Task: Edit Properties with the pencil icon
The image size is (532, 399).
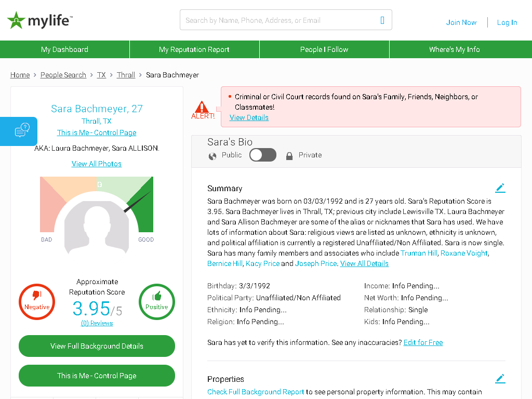Action: click(x=500, y=379)
